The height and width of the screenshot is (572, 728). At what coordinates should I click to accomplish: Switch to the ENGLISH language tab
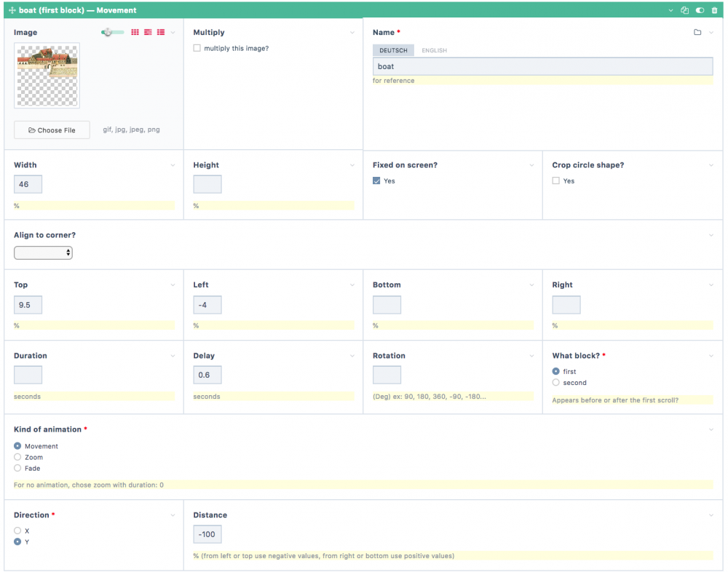click(434, 50)
